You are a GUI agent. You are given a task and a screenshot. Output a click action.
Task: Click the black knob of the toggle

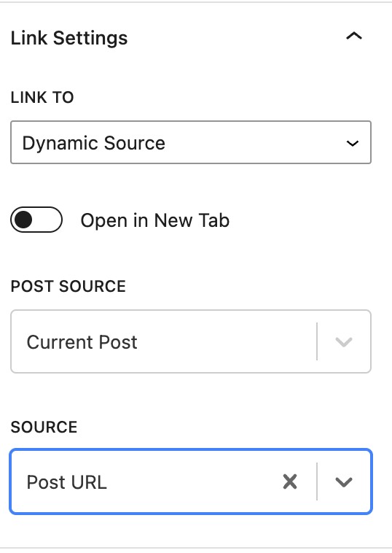23,220
